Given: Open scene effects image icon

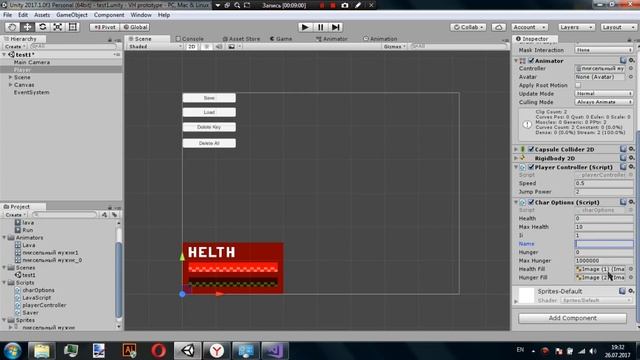Looking at the screenshot, I should [231, 47].
